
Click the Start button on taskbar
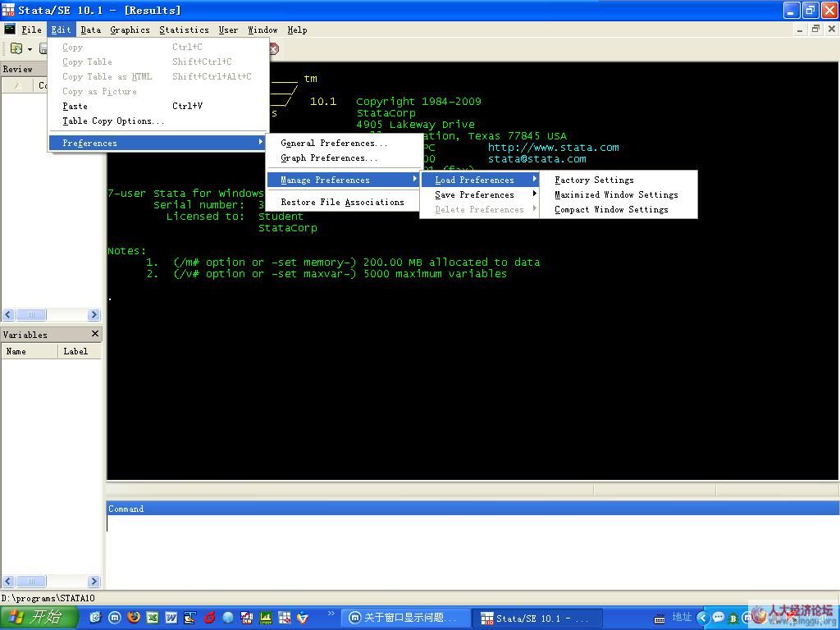39,618
